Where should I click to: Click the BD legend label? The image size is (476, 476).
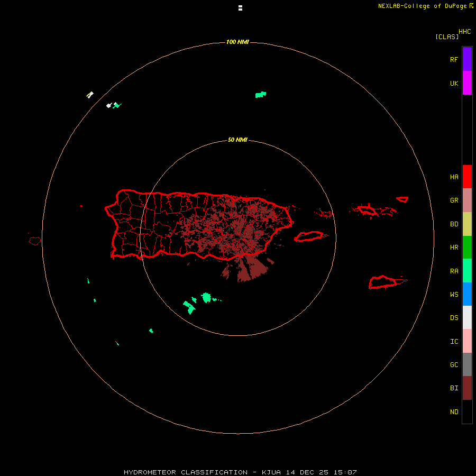point(454,224)
